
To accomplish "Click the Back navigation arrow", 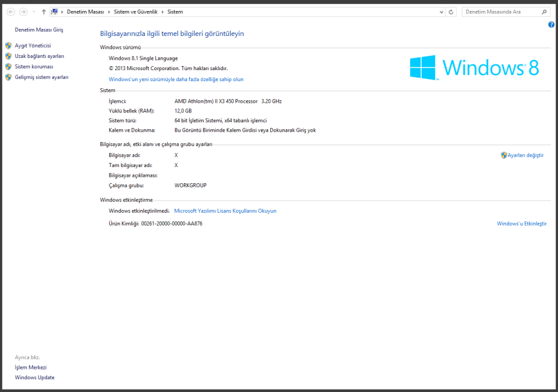I will coord(11,12).
